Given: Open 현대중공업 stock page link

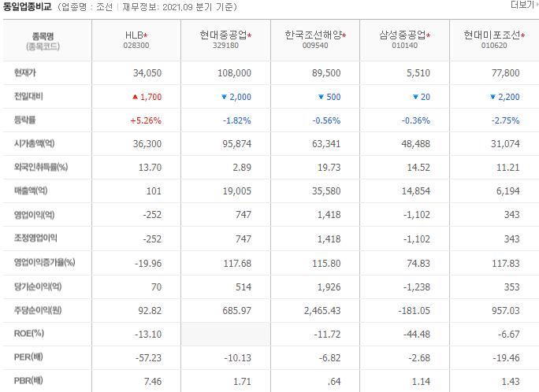Looking at the screenshot, I should (x=224, y=35).
